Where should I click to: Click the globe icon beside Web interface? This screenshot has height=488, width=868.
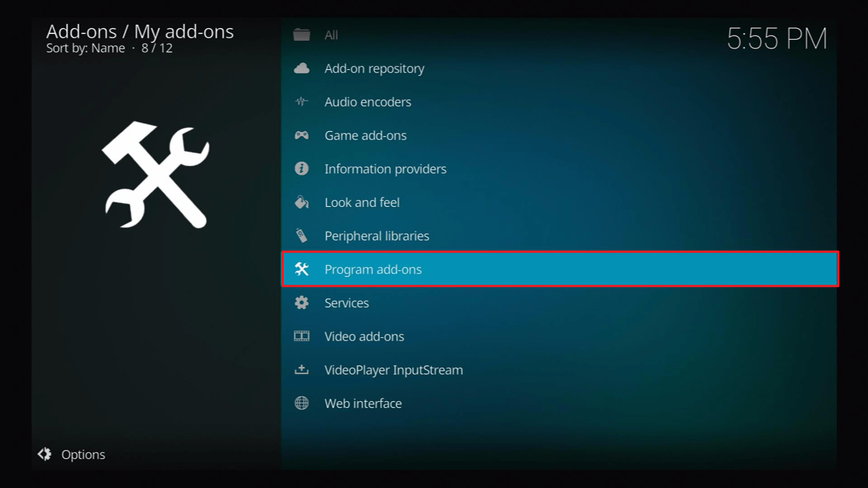tap(302, 403)
